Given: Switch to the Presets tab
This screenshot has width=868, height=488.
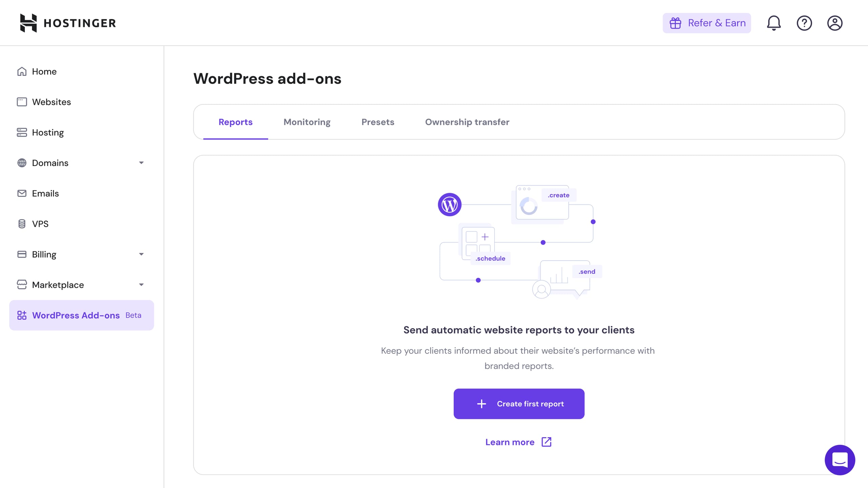Looking at the screenshot, I should click(x=378, y=122).
